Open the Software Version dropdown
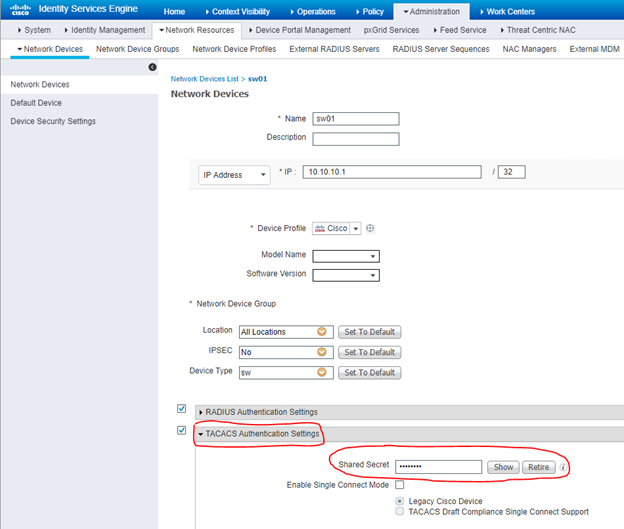 [x=346, y=275]
